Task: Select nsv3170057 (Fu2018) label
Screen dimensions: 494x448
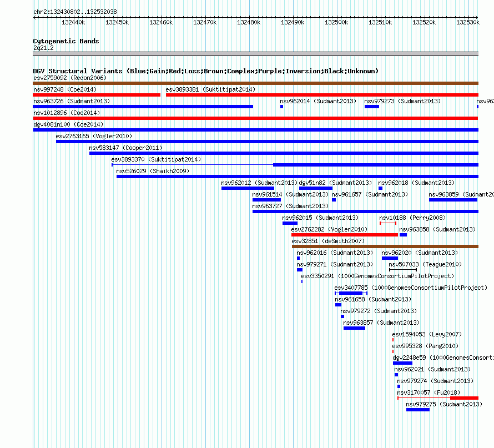Action: [429, 392]
